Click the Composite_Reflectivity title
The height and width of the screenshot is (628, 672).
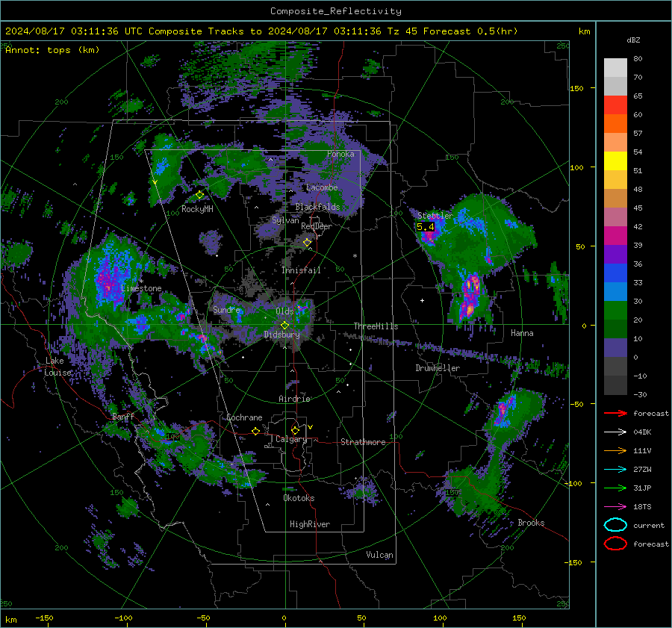click(x=336, y=11)
